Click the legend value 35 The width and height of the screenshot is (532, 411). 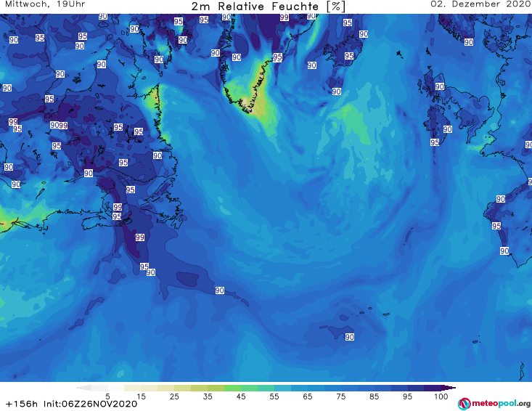[208, 396]
